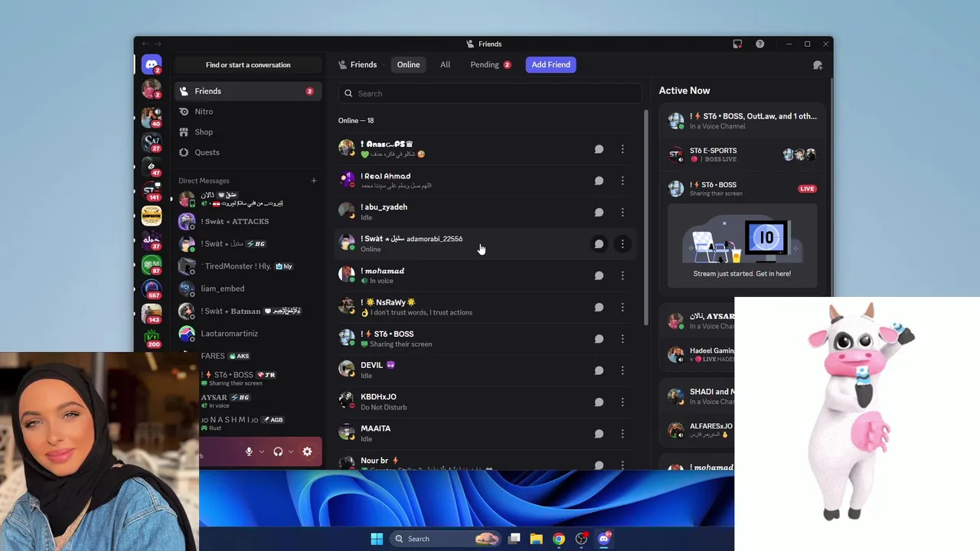This screenshot has height=551, width=980.
Task: Message ! abu_zyadeh via chat icon
Action: pyautogui.click(x=599, y=212)
